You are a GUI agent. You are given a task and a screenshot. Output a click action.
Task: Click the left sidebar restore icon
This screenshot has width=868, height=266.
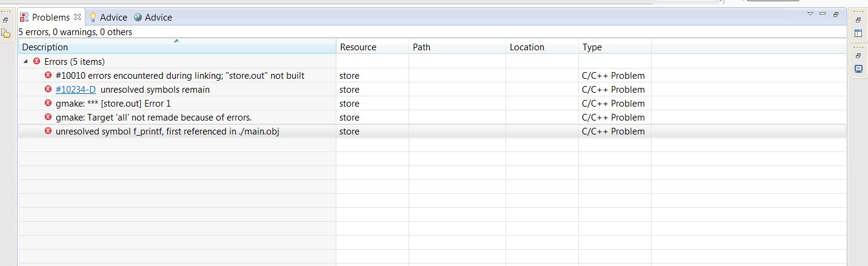5,19
